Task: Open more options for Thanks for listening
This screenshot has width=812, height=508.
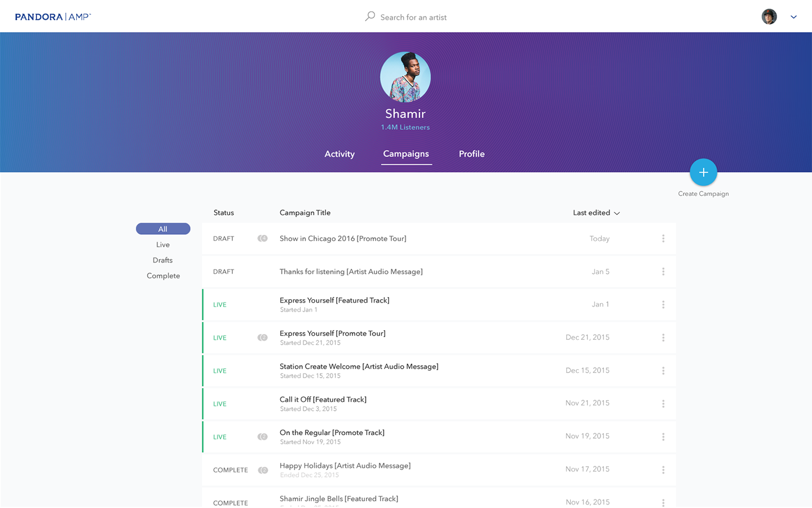Action: pos(663,271)
